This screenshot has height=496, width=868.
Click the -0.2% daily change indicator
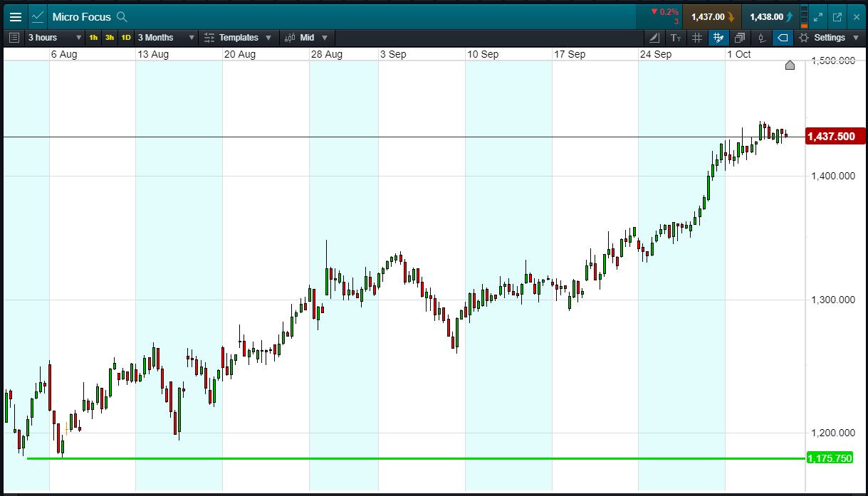(x=664, y=12)
